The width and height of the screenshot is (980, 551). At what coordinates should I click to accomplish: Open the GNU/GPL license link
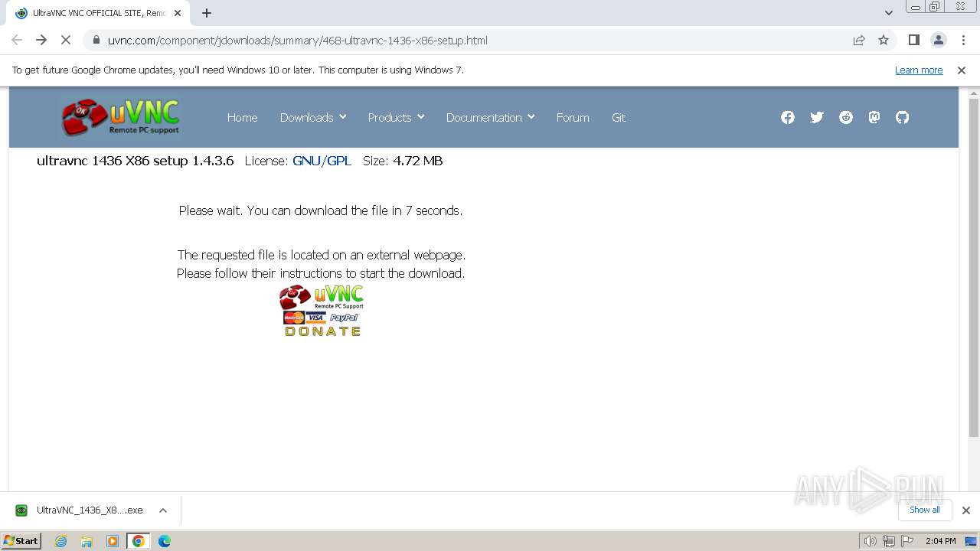pyautogui.click(x=322, y=161)
